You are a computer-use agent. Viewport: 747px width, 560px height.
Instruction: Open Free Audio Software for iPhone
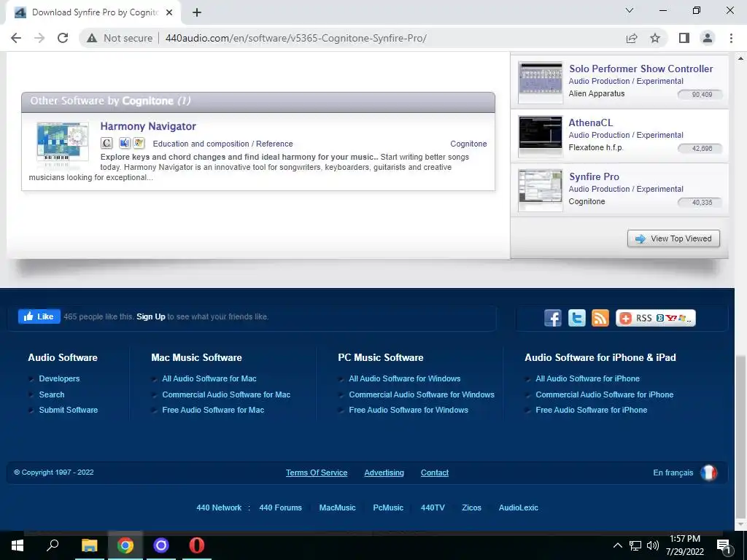591,410
